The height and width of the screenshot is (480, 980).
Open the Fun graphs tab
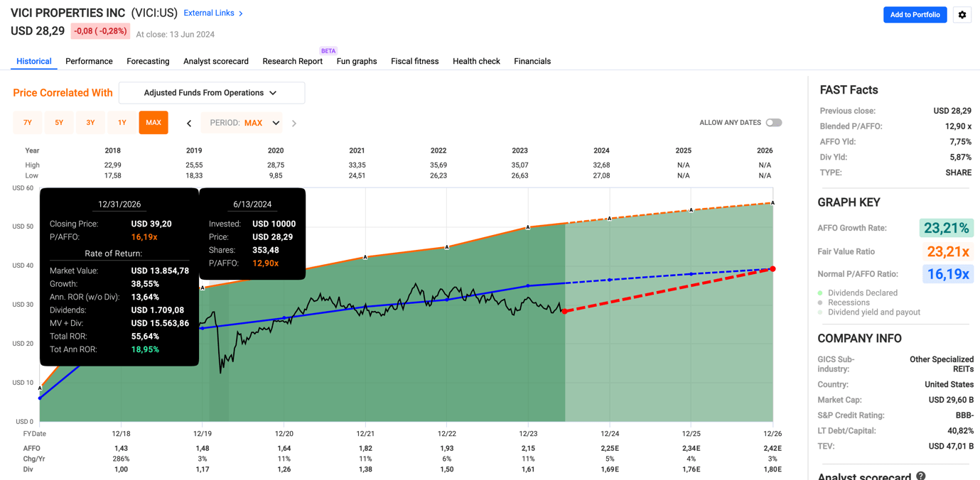pos(357,61)
